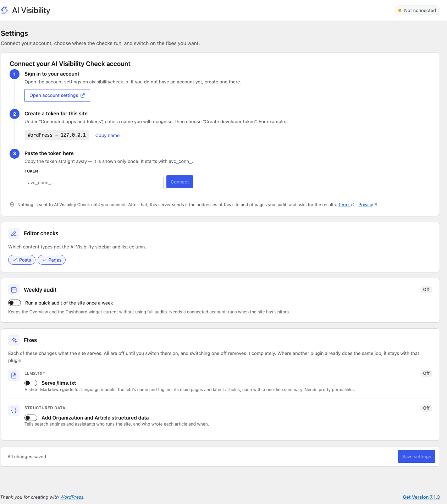This screenshot has height=504, width=447.
Task: Toggle the weekly quick audit switch
Action: [15, 303]
